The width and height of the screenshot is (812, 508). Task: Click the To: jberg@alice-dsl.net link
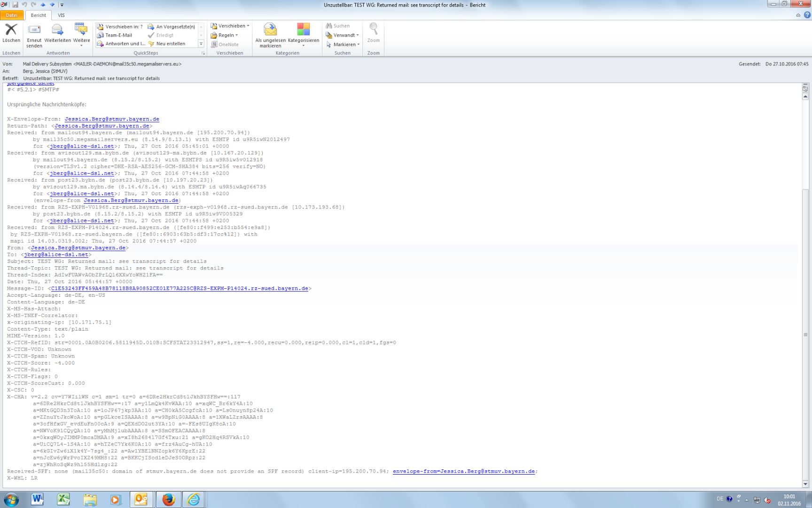tap(56, 254)
